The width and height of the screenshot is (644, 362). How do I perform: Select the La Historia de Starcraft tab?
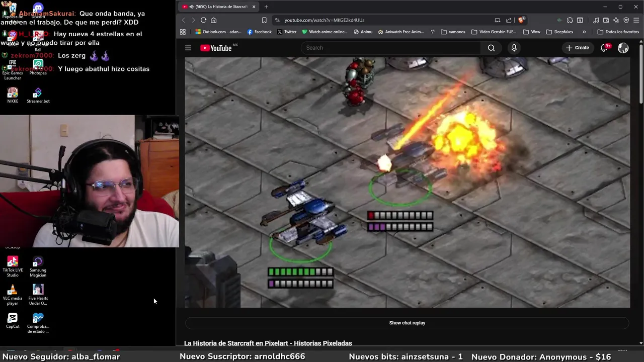coord(219,7)
